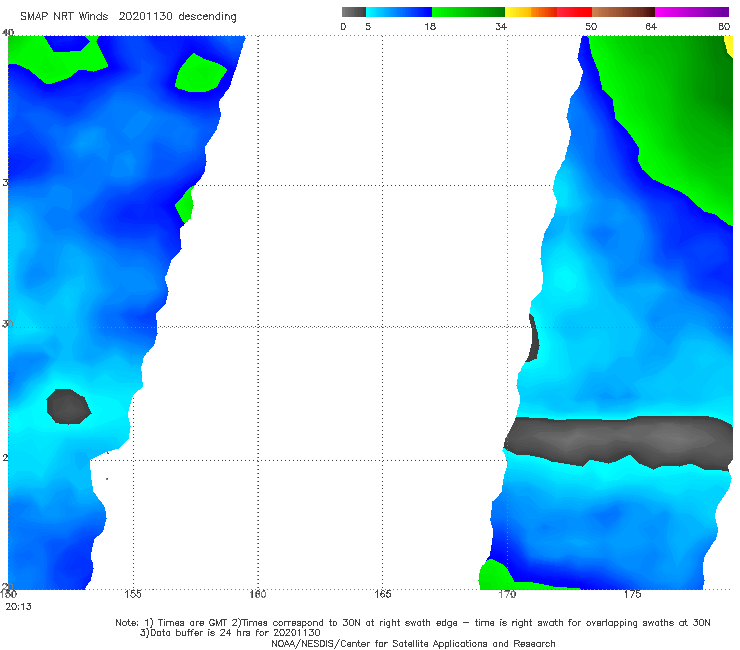Click the longitude axis label "155"
740x650 pixels.
[x=133, y=594]
